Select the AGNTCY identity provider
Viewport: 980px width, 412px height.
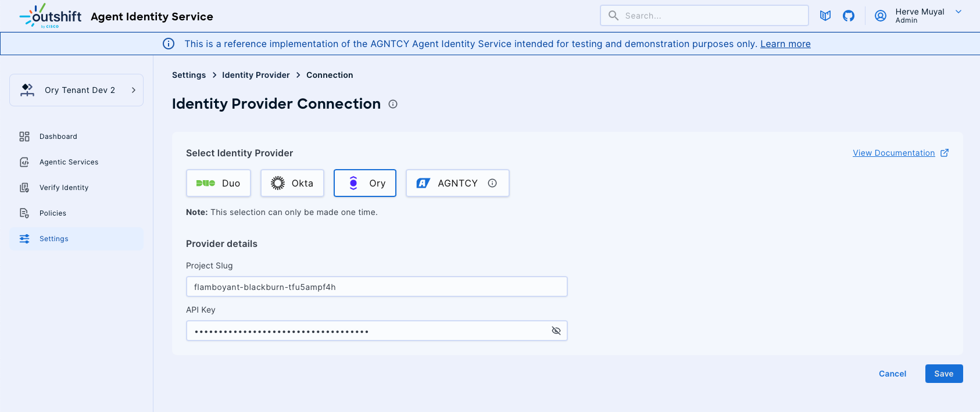click(x=457, y=183)
